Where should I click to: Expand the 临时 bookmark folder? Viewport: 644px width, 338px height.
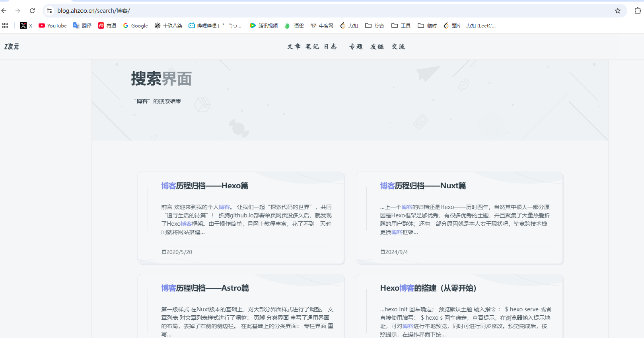(x=427, y=25)
